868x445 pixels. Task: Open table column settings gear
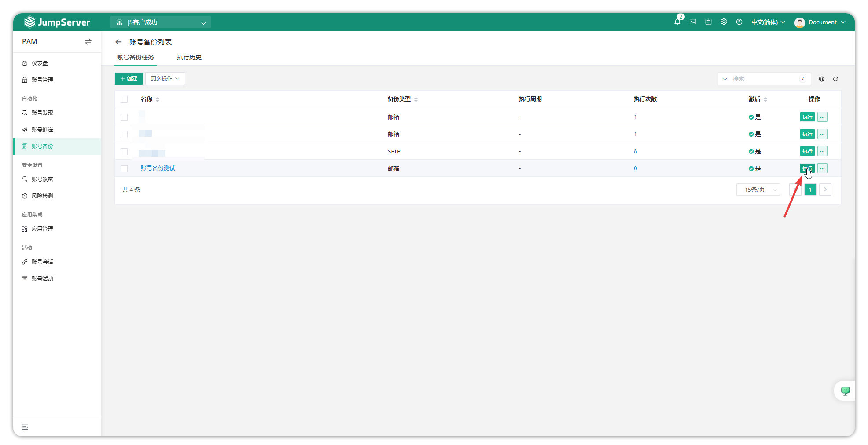(821, 79)
